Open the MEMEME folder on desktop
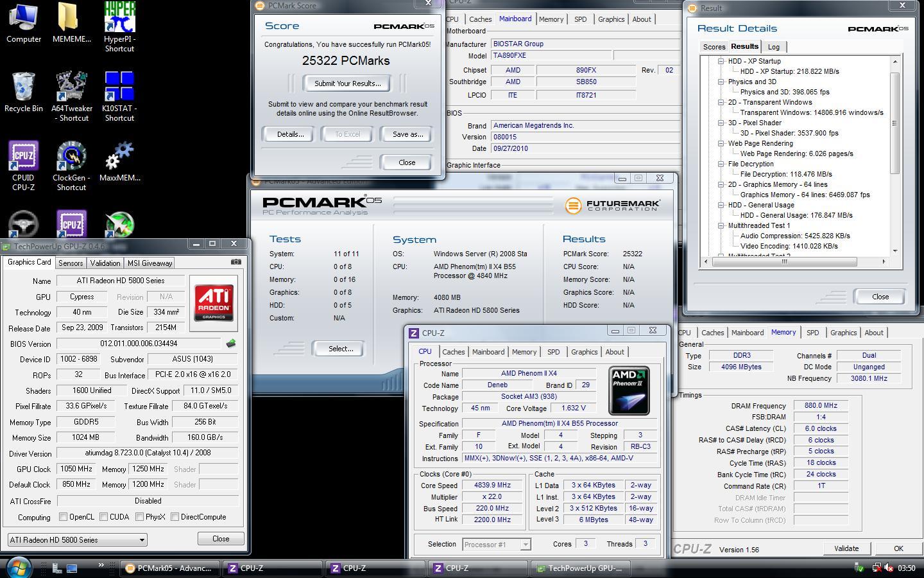The height and width of the screenshot is (578, 924). tap(71, 22)
